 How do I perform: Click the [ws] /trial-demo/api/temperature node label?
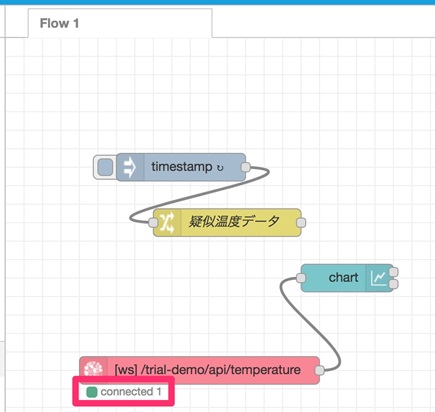click(207, 370)
